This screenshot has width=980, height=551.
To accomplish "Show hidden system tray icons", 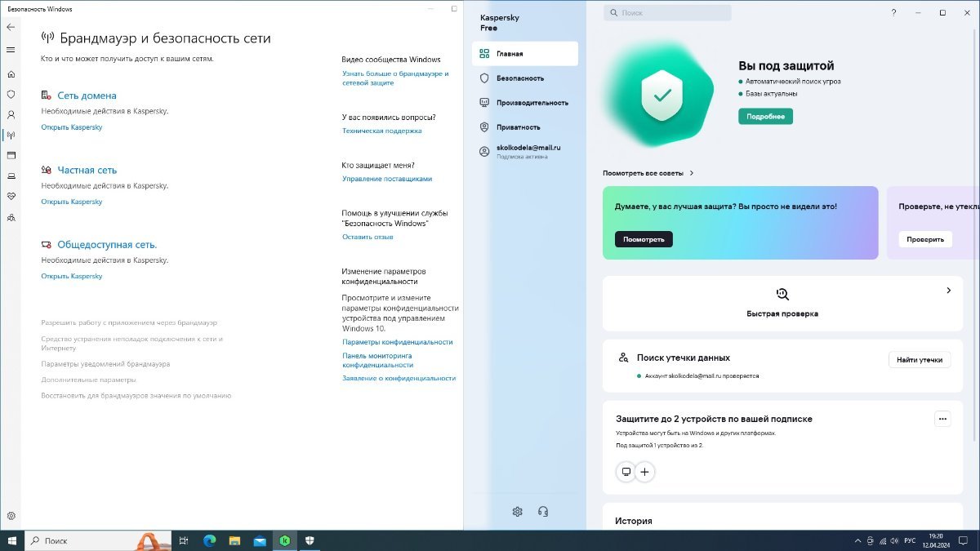I will point(857,540).
